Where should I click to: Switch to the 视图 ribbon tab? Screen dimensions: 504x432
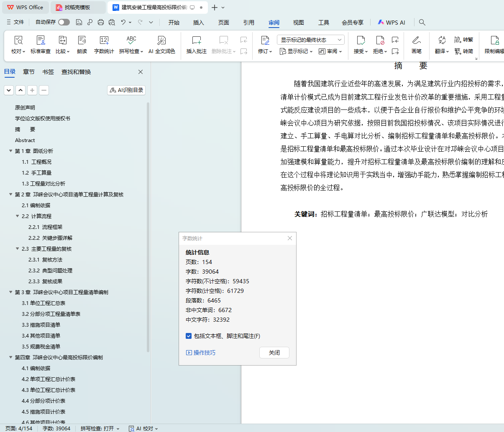coord(298,23)
